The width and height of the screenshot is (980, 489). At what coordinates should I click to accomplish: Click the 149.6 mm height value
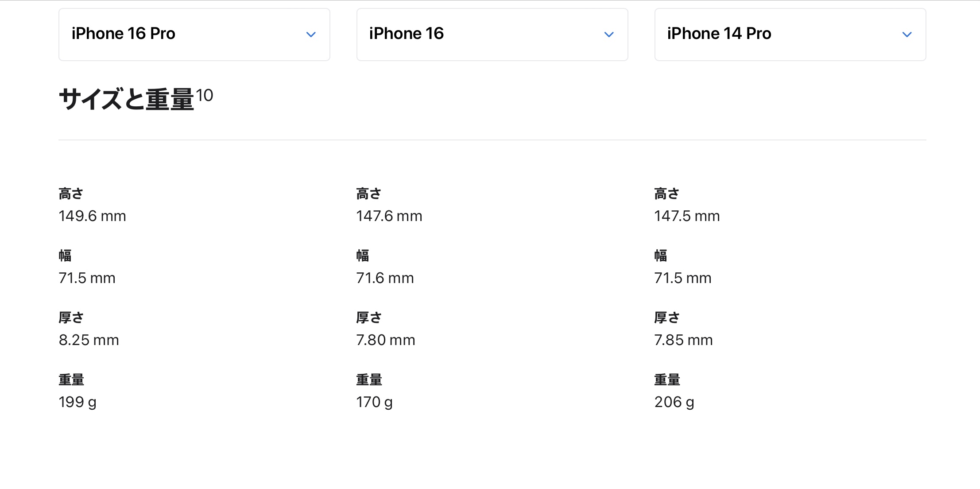(x=92, y=216)
